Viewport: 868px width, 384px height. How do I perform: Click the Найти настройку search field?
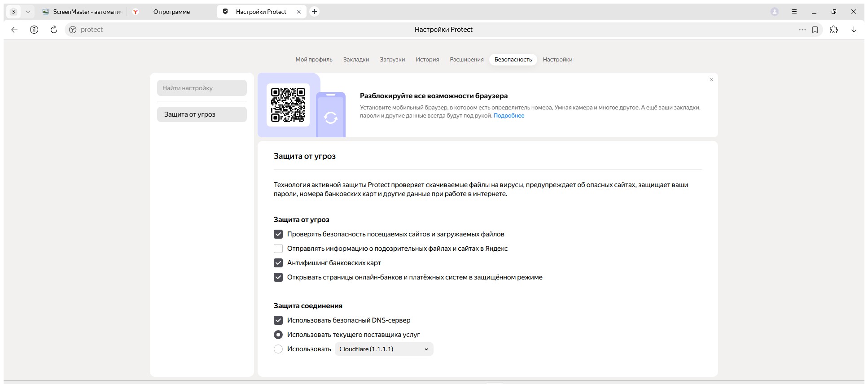202,88
